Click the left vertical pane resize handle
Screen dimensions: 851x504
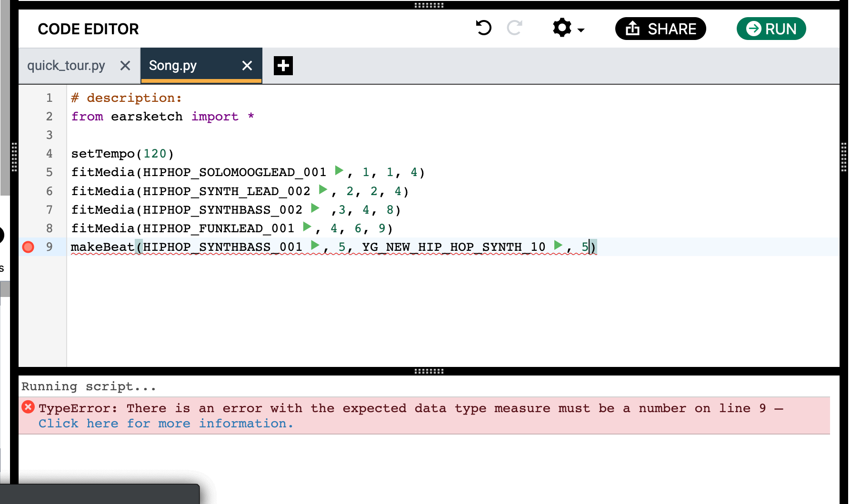pyautogui.click(x=14, y=157)
